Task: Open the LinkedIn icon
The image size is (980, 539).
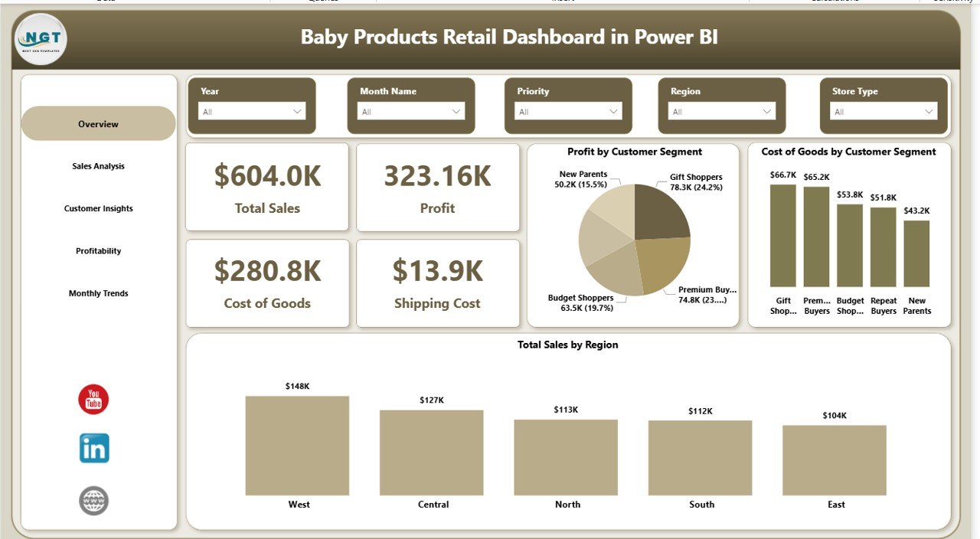Action: tap(93, 449)
